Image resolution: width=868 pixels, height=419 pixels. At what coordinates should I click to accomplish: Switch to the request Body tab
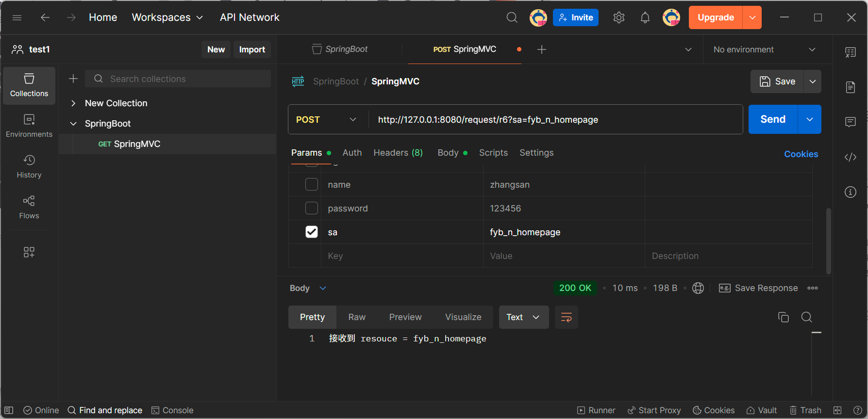[452, 153]
